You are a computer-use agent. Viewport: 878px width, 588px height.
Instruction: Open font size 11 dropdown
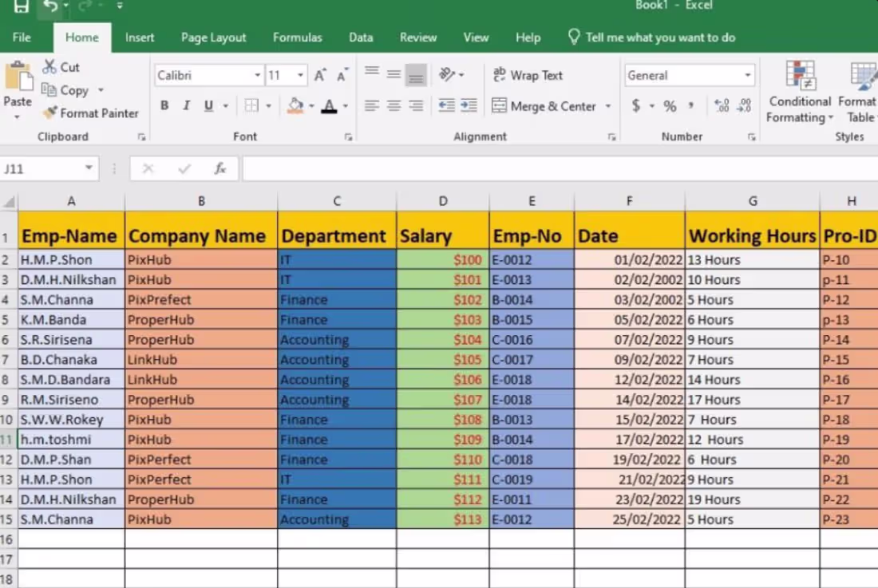[301, 75]
